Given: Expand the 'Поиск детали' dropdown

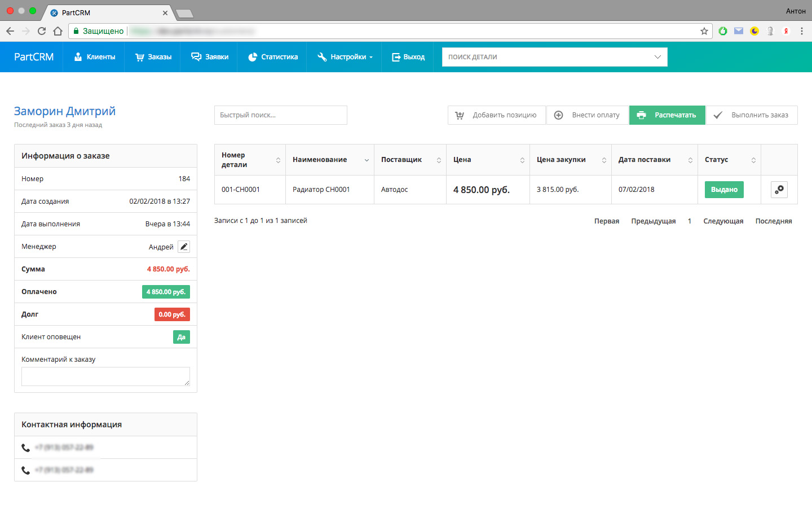Looking at the screenshot, I should 657,57.
